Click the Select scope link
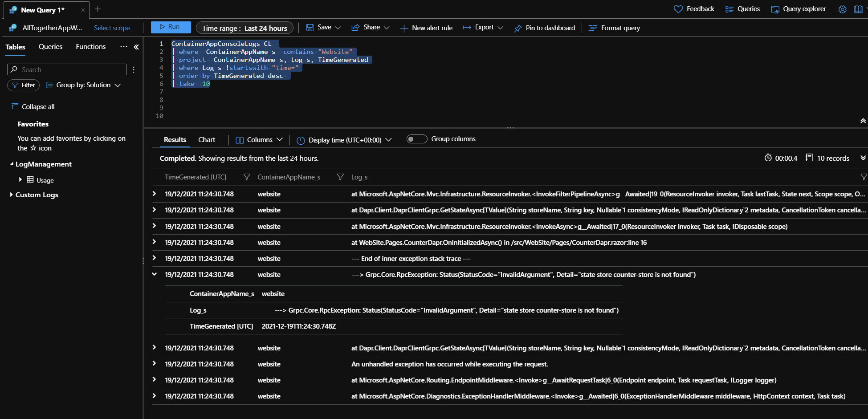 click(112, 28)
